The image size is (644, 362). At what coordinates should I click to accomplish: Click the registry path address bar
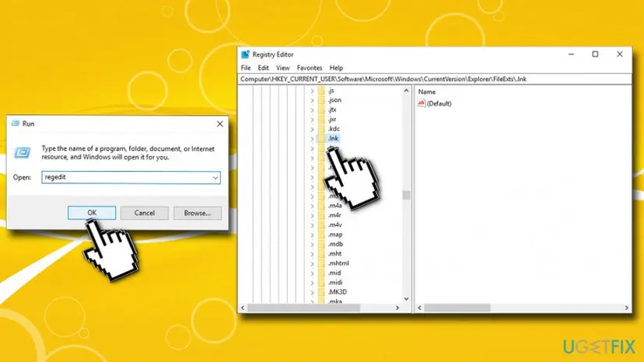435,78
